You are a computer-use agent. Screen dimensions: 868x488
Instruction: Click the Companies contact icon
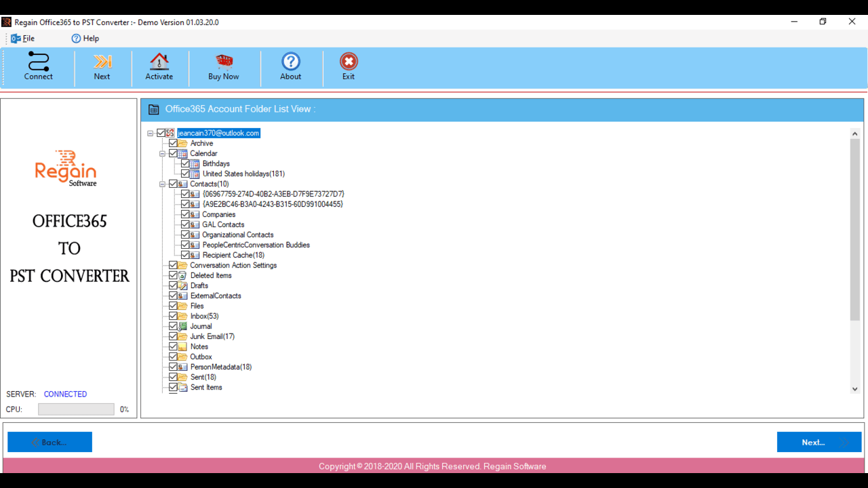coord(195,214)
